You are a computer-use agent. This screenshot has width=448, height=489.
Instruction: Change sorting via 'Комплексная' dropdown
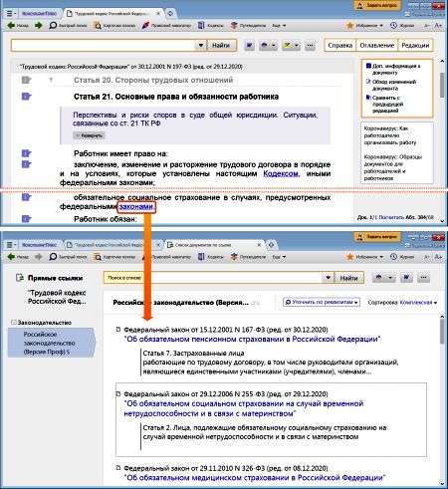(418, 302)
